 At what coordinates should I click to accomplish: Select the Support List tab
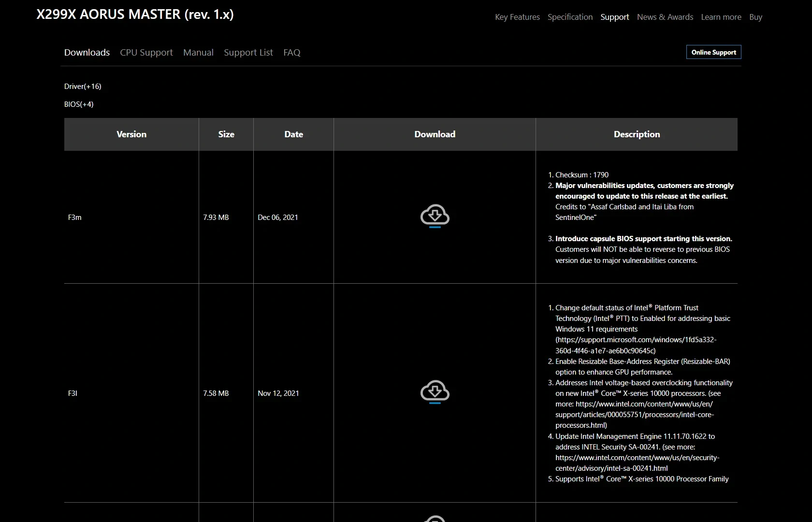point(248,52)
